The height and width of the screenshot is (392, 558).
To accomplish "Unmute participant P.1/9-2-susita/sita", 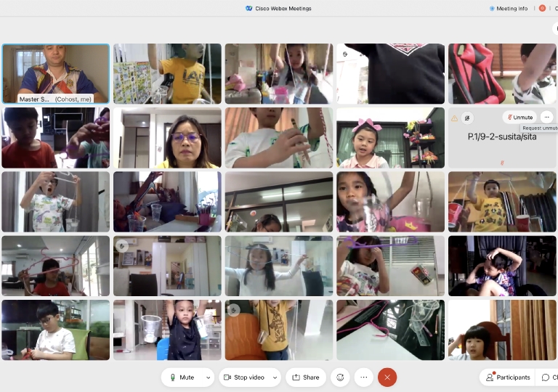I will pyautogui.click(x=519, y=117).
